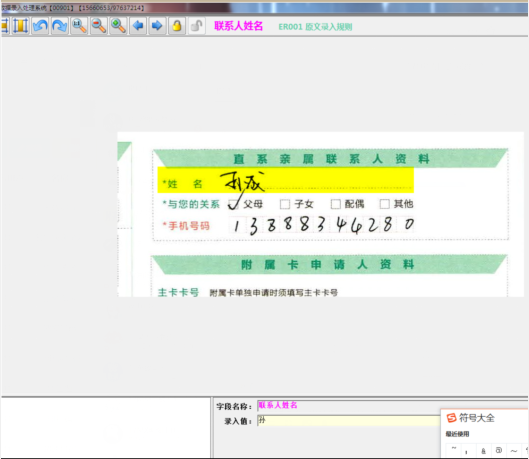Click the handwritten phone number in the scan
529x459 pixels.
[x=323, y=225]
